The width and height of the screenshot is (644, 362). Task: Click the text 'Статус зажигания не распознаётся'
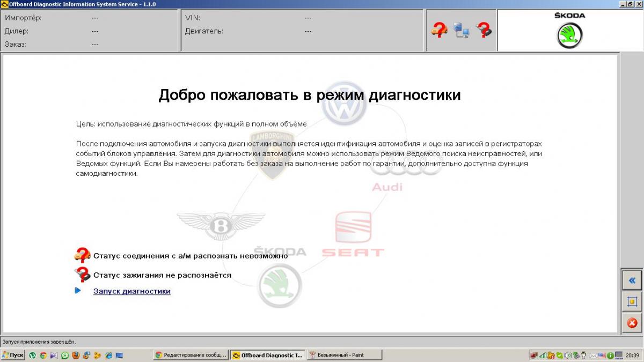(x=162, y=275)
